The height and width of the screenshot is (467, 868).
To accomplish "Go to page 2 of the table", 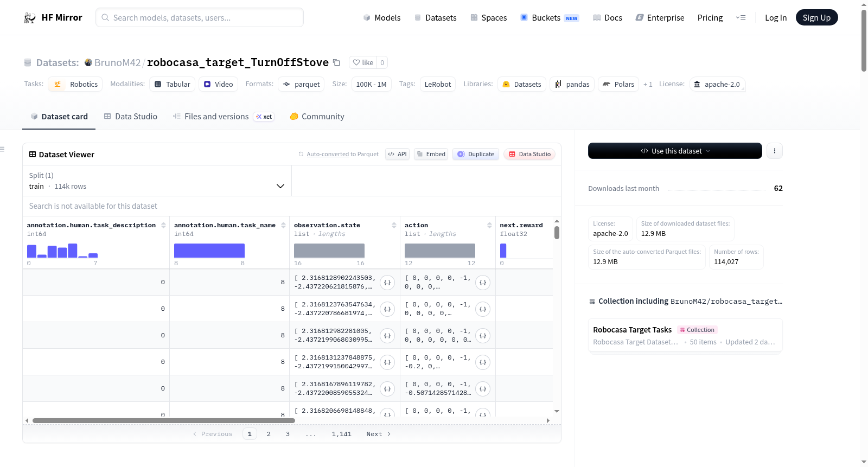I will (269, 434).
